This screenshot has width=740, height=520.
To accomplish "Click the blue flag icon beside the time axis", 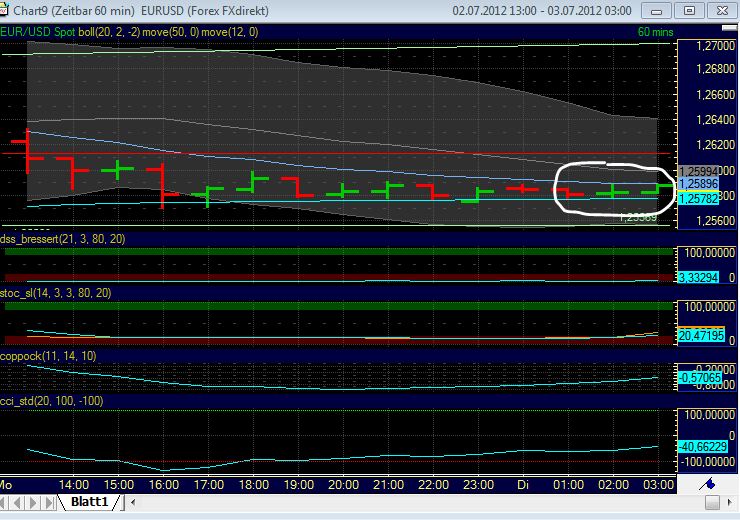I will coord(707,484).
